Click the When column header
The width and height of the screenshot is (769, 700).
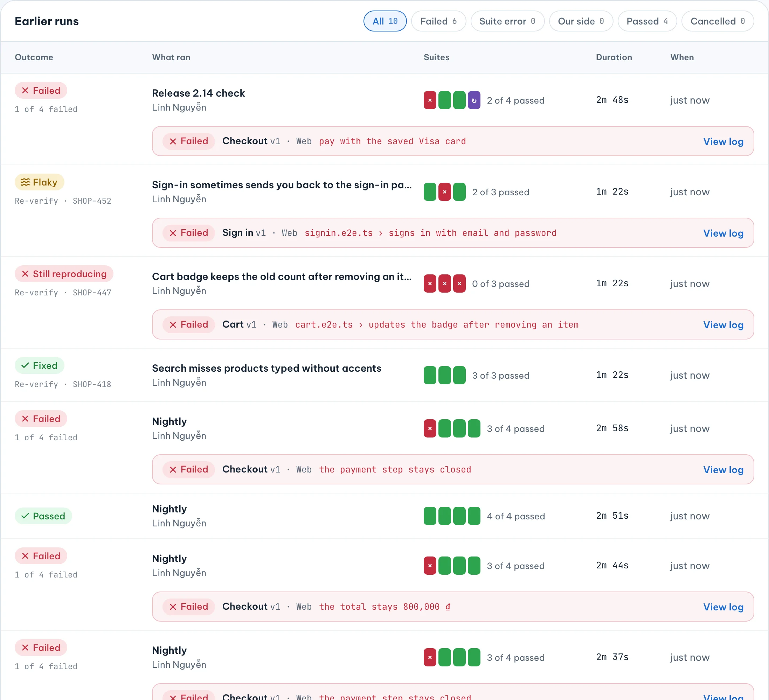tap(682, 57)
